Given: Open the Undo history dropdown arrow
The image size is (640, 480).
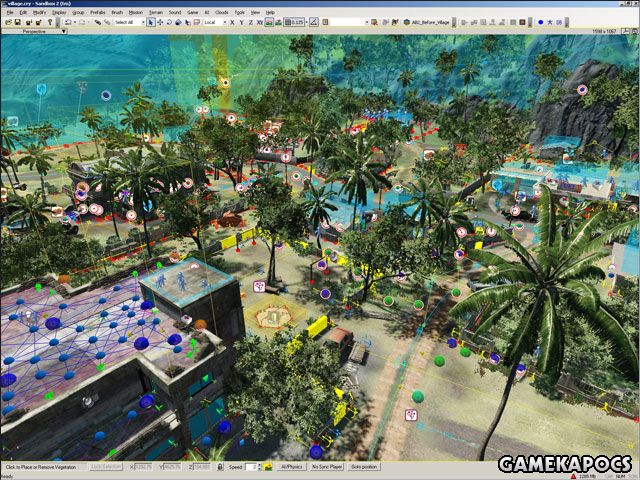Looking at the screenshot, I should (75, 22).
